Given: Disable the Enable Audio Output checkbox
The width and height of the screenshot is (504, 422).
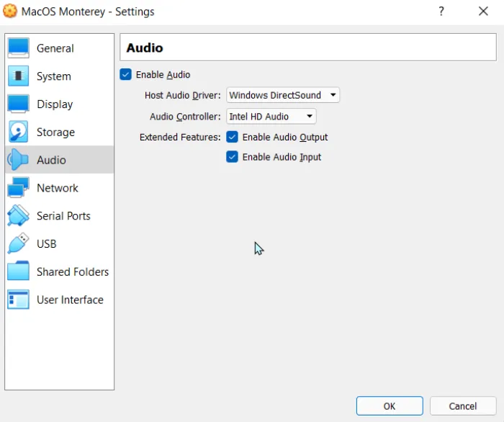Looking at the screenshot, I should tap(232, 137).
